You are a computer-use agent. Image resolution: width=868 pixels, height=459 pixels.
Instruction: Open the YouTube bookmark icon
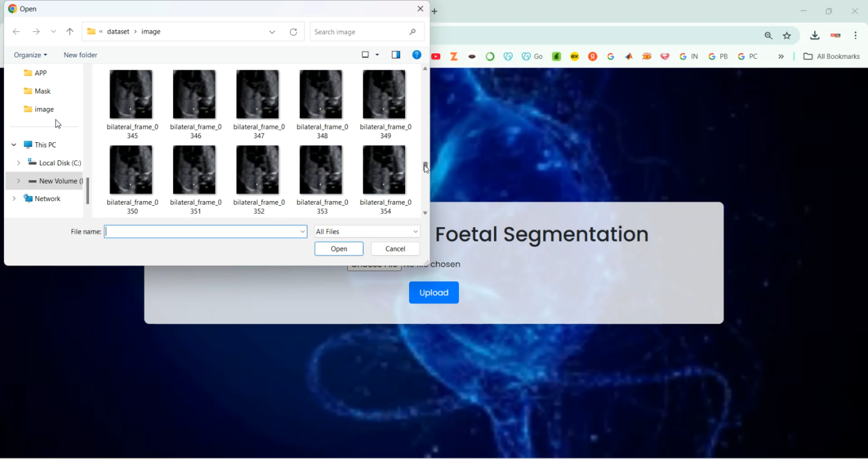tap(436, 57)
